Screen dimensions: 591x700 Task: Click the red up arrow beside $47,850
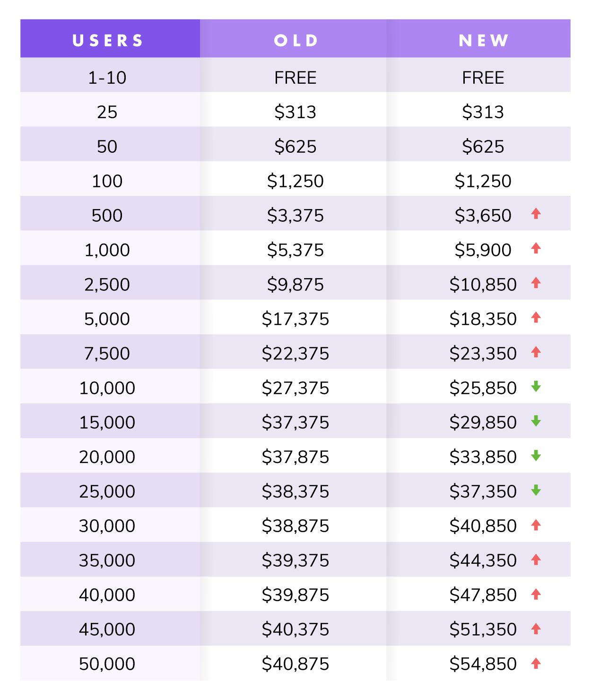tap(536, 594)
